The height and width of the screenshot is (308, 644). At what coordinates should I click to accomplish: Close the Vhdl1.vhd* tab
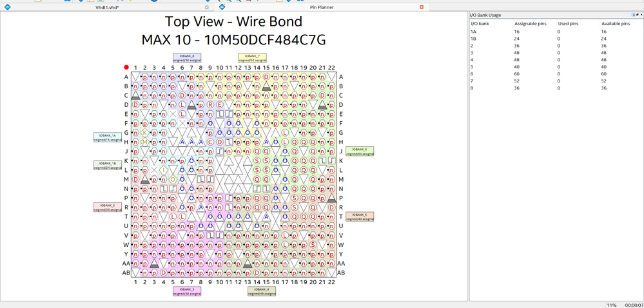206,7
